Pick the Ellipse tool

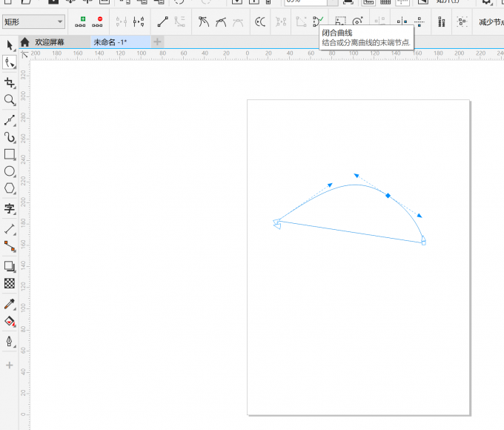(10, 171)
